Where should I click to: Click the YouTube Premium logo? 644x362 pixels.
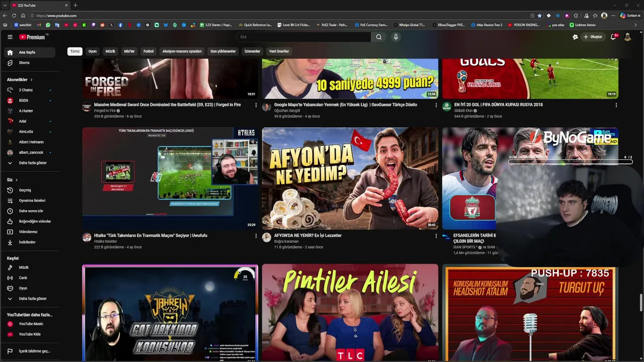33,37
